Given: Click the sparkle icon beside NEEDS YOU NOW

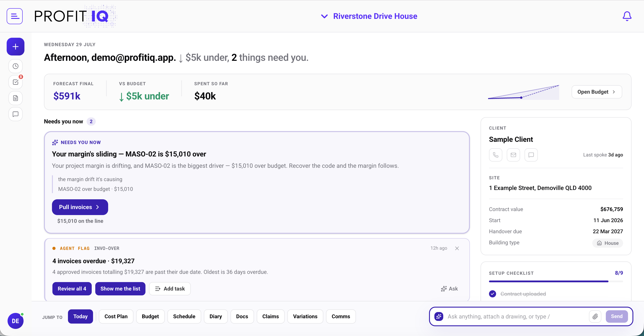Looking at the screenshot, I should click(x=55, y=142).
